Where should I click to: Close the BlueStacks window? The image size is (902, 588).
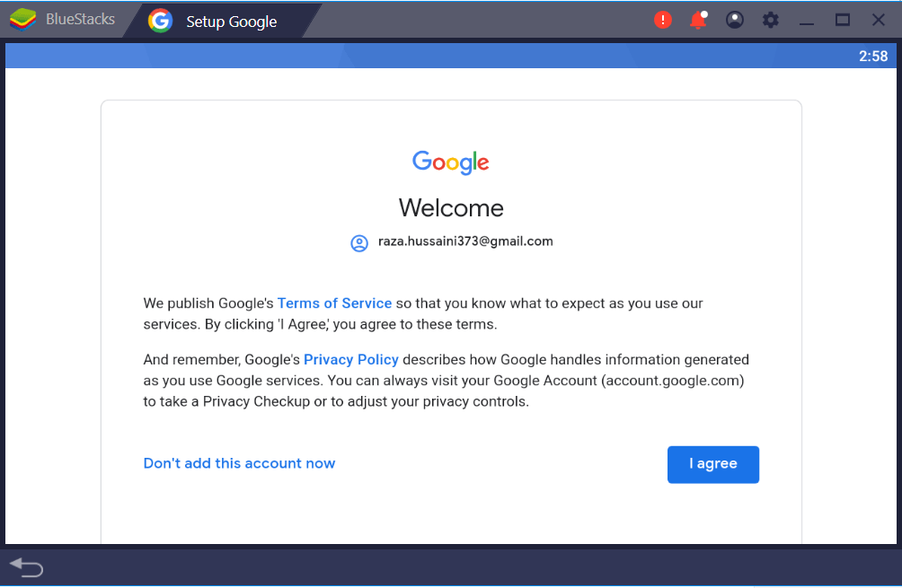pos(879,20)
